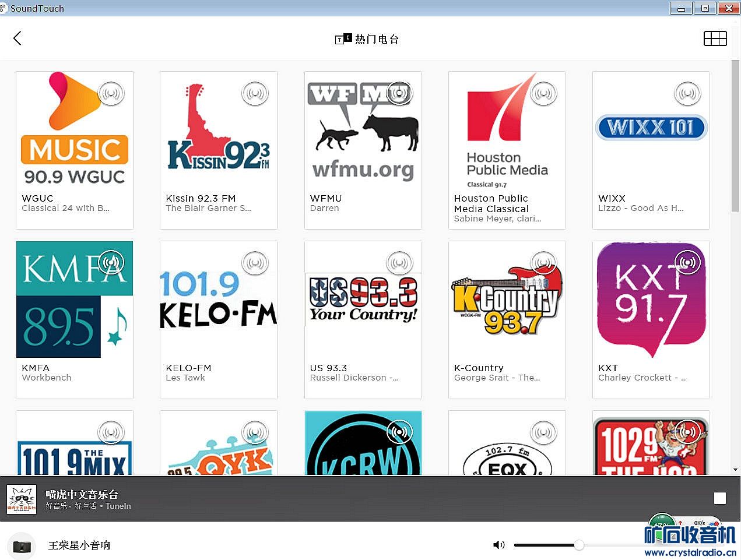Click the broadcast icon on the WFMU card

[x=399, y=93]
